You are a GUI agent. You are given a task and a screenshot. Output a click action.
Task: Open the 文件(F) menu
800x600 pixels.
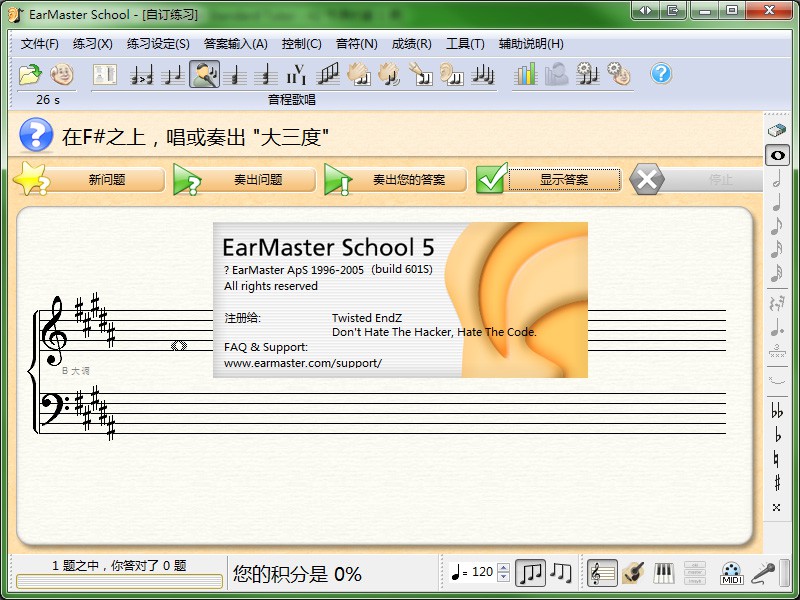[x=39, y=44]
